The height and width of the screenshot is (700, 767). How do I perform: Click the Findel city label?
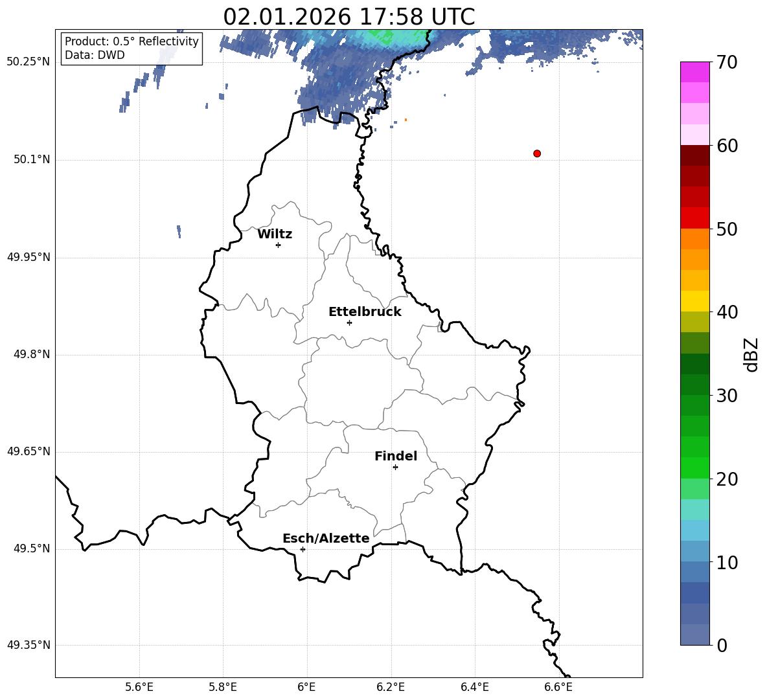pyautogui.click(x=396, y=456)
